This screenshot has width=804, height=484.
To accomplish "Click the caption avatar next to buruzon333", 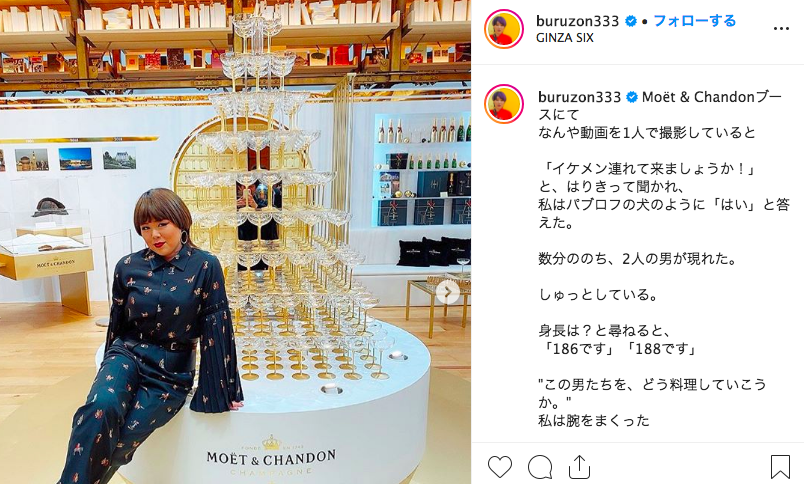I will coord(504,104).
